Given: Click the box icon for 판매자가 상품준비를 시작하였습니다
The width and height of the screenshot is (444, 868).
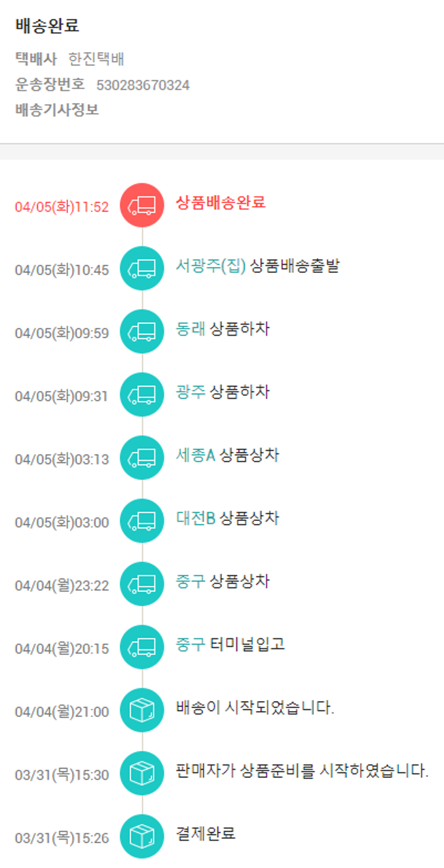Looking at the screenshot, I should pyautogui.click(x=142, y=773).
